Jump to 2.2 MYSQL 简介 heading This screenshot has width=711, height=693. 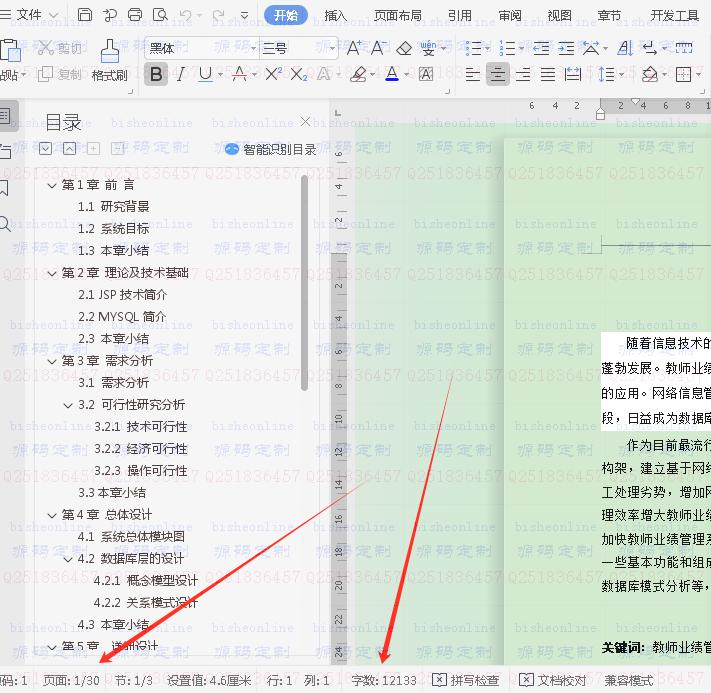122,317
